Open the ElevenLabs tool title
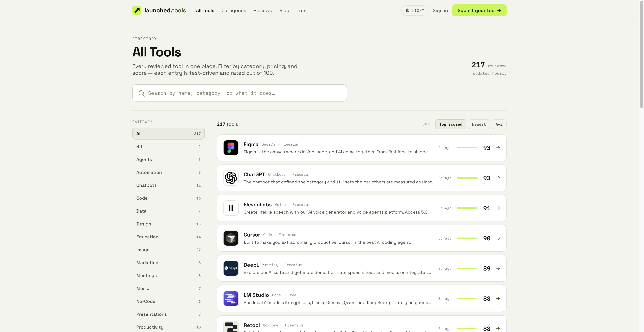 pyautogui.click(x=257, y=205)
